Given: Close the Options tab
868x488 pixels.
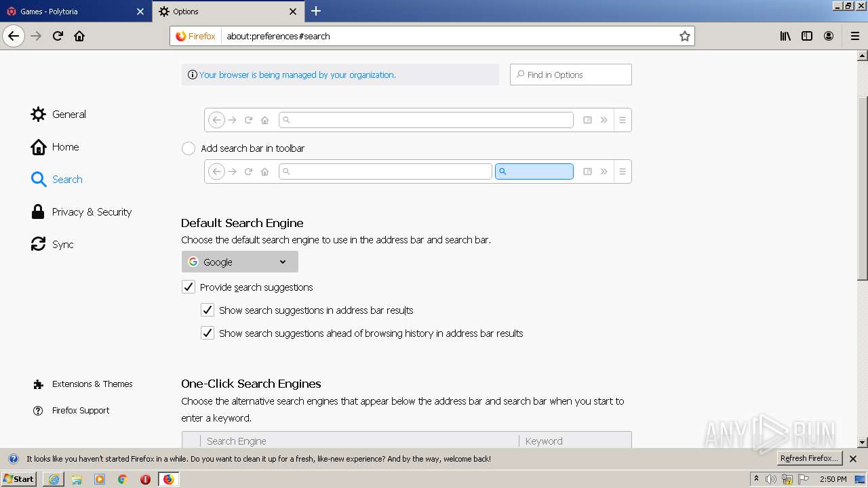Looking at the screenshot, I should 293,12.
